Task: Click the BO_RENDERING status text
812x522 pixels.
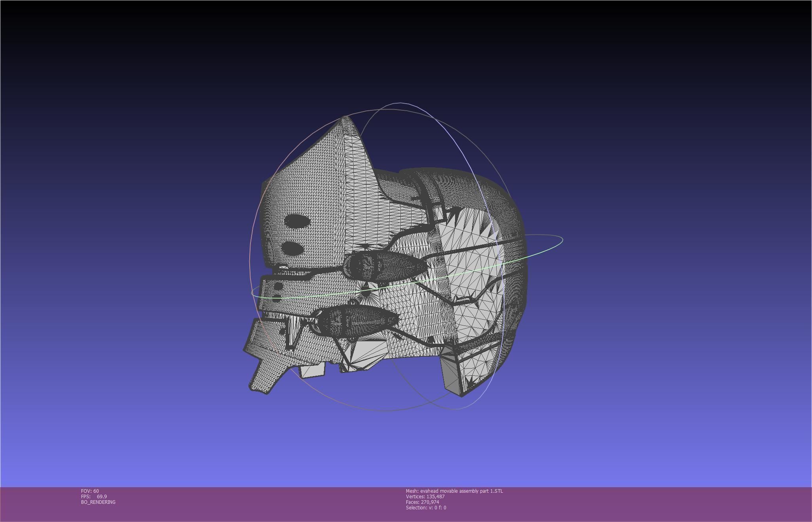Action: [98, 502]
